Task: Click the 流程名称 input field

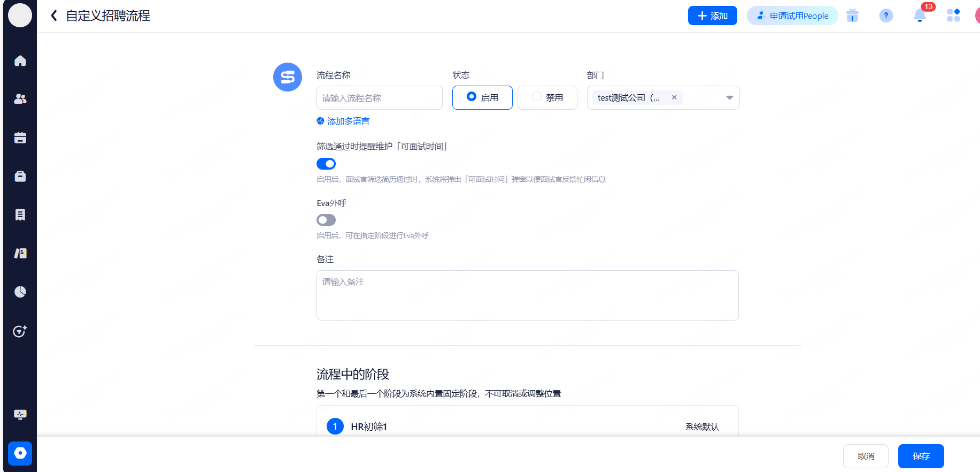Action: point(379,98)
